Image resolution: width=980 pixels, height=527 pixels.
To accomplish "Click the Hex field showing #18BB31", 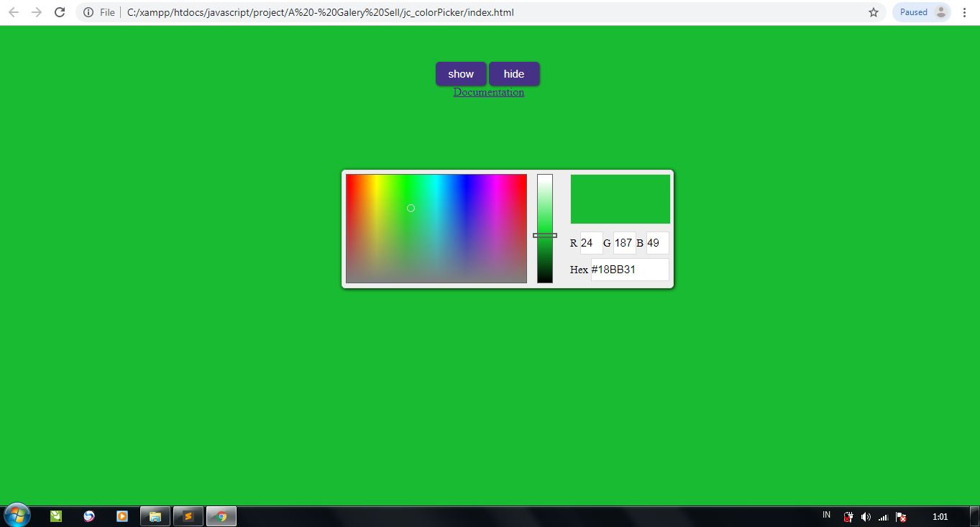I will (x=630, y=270).
